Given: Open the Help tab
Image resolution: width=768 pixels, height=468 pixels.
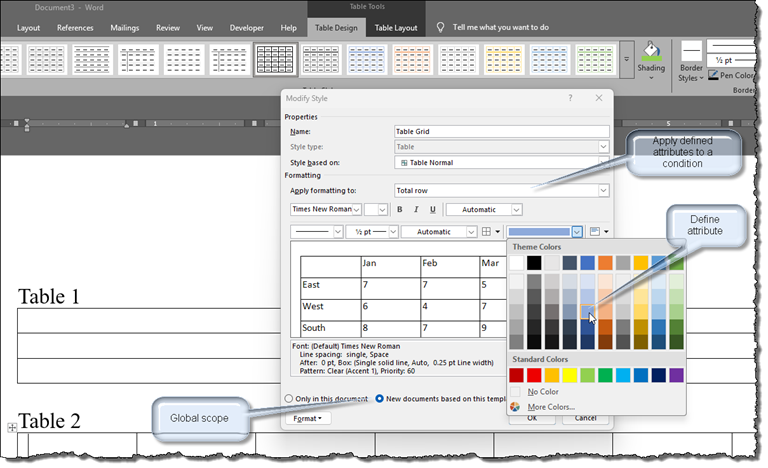Looking at the screenshot, I should point(288,28).
